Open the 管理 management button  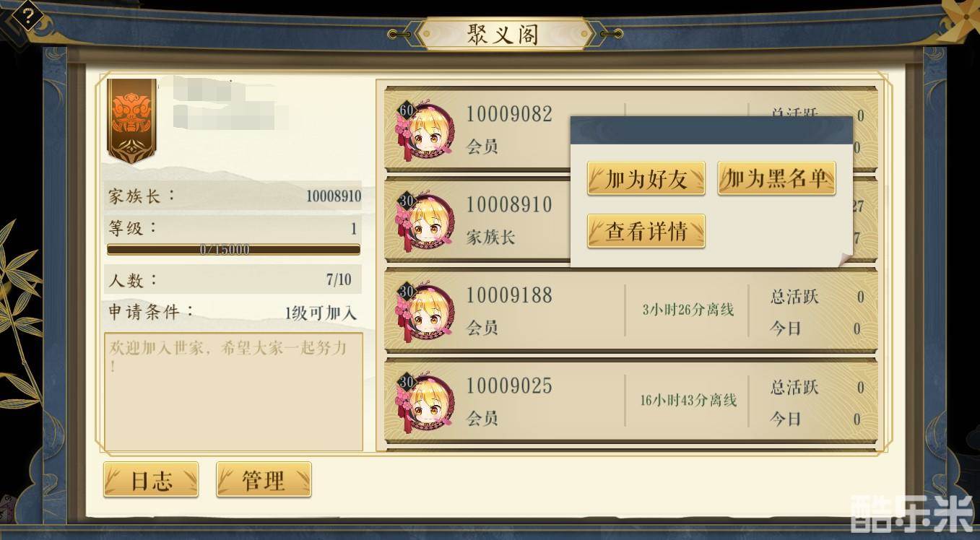tap(264, 479)
